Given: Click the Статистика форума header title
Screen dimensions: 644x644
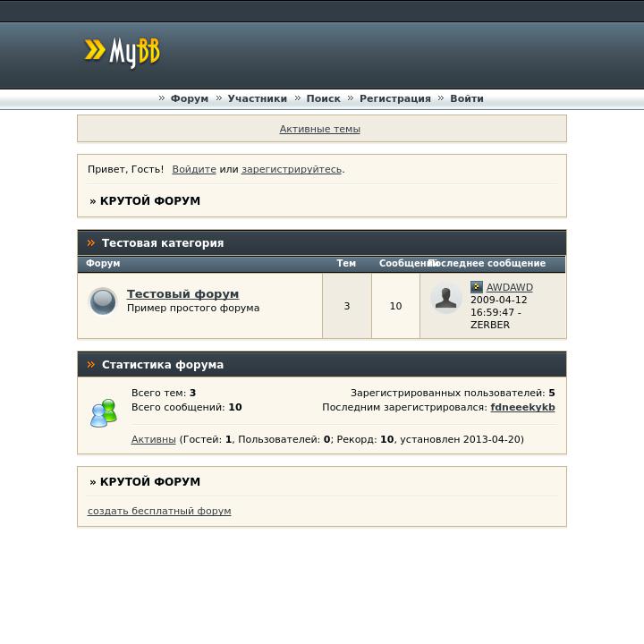Looking at the screenshot, I should tap(163, 365).
